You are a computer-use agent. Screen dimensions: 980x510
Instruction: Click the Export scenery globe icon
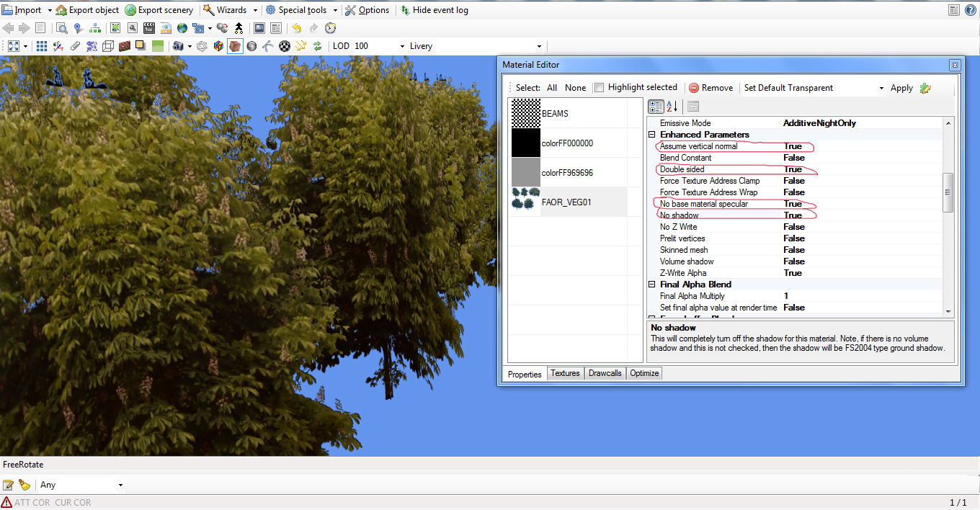point(130,10)
